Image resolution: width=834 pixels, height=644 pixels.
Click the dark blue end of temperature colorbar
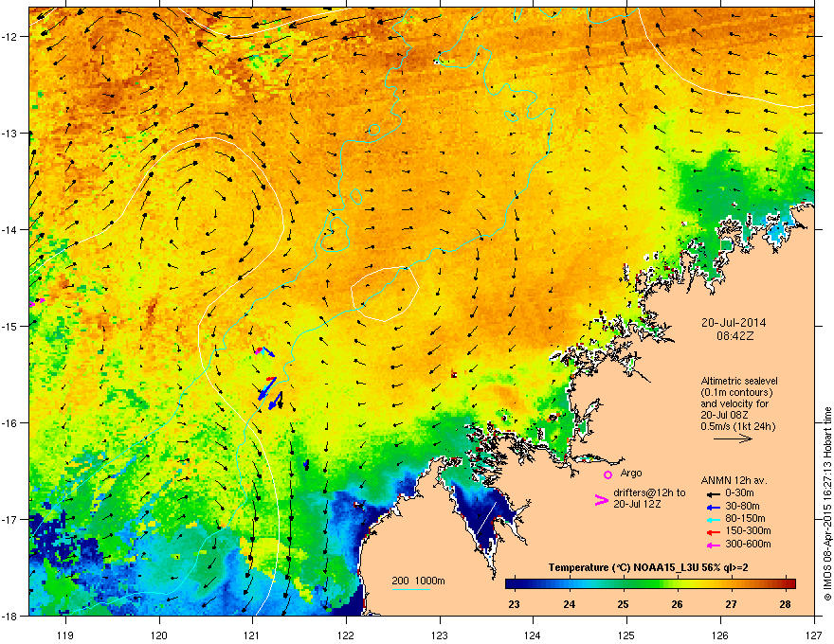pyautogui.click(x=512, y=583)
